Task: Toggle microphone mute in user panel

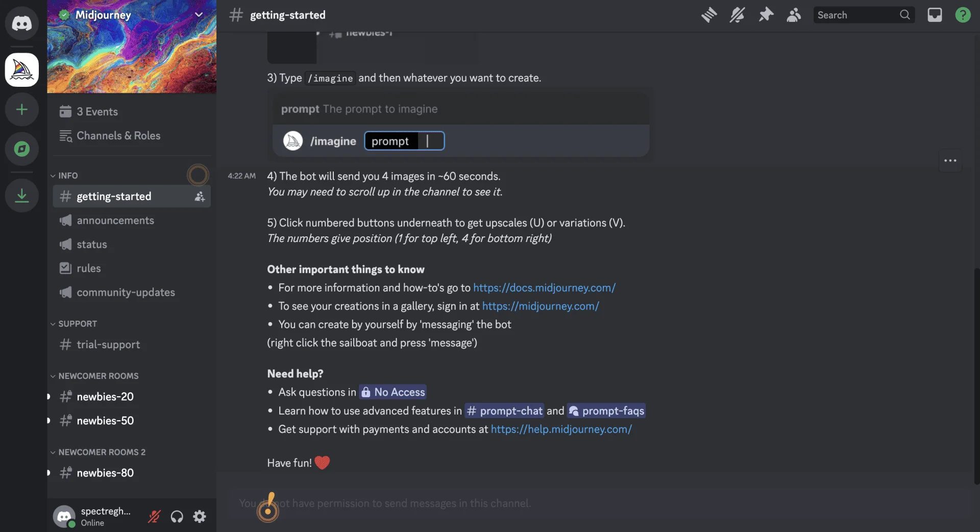Action: [154, 517]
